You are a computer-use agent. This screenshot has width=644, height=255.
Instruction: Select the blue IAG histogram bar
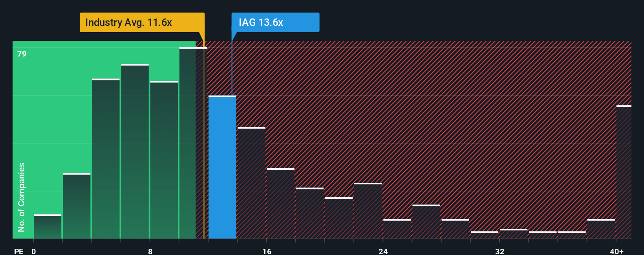tap(222, 167)
